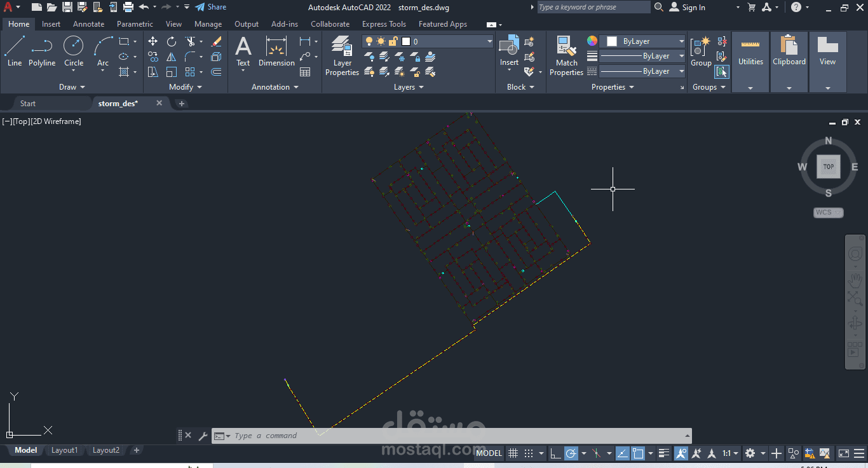Image resolution: width=868 pixels, height=468 pixels.
Task: Select the Move tool in Modify panel
Action: click(153, 41)
